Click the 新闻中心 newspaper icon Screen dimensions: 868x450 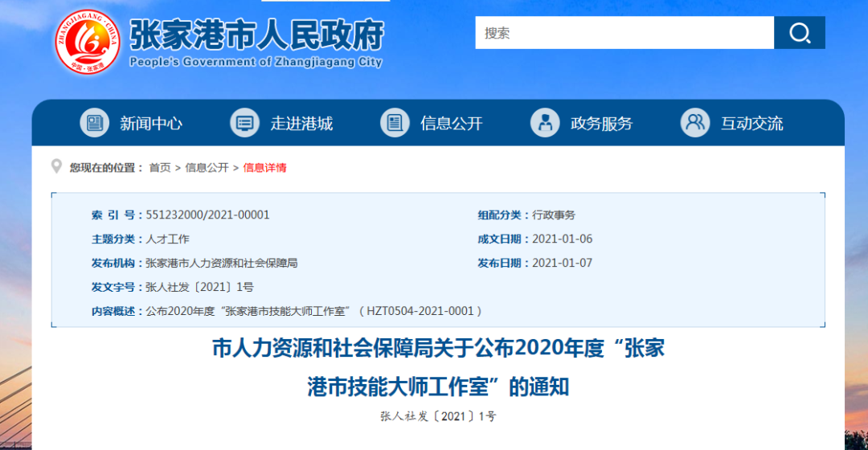click(x=95, y=122)
